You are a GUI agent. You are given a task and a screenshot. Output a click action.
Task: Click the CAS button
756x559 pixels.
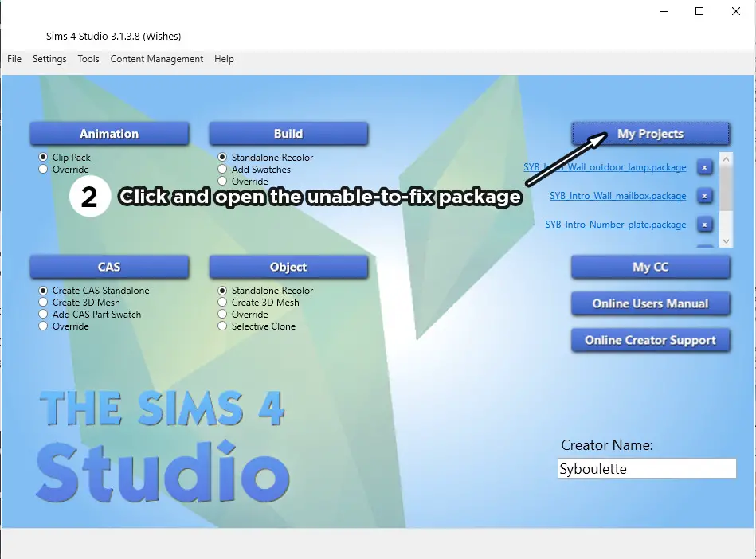pyautogui.click(x=109, y=267)
